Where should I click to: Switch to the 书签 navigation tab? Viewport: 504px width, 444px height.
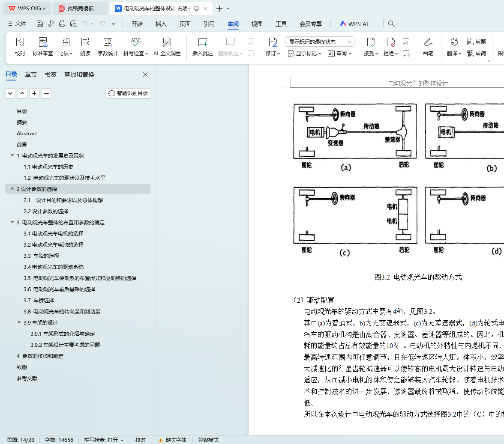point(51,74)
